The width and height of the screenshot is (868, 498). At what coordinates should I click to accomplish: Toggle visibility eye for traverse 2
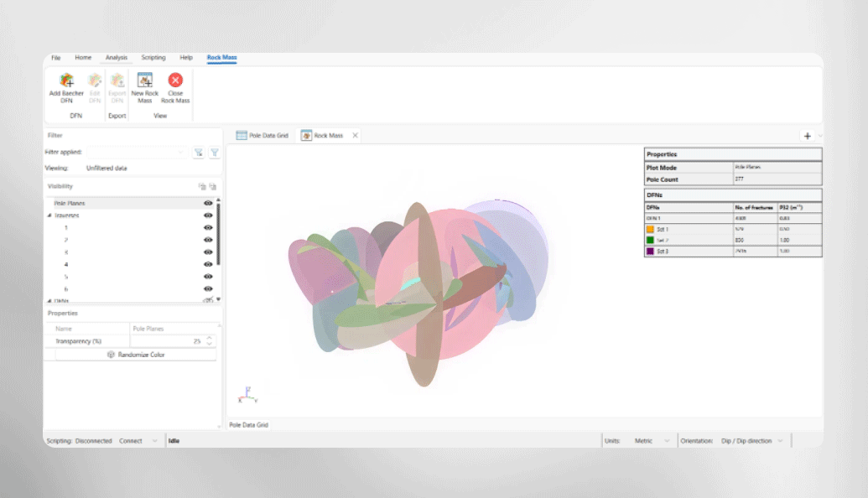pos(208,240)
